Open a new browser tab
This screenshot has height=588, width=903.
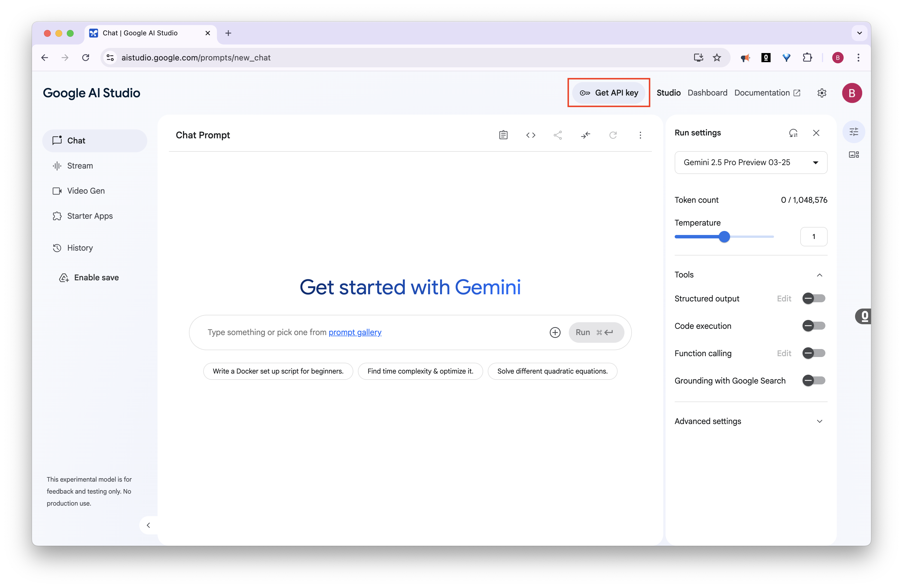point(228,33)
